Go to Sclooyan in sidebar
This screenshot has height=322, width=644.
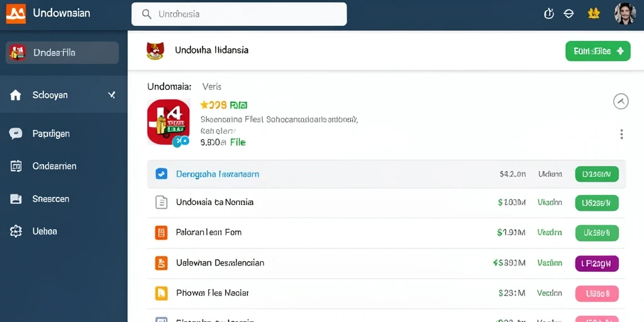click(64, 95)
